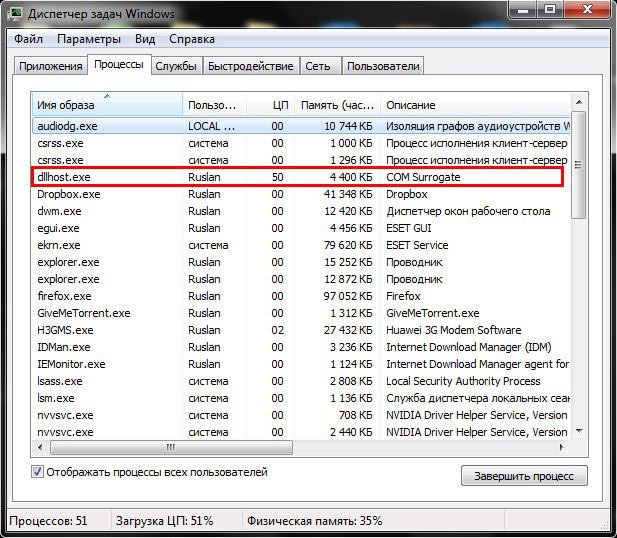Click the Internet Download Manager (IDM) description

[x=469, y=347]
